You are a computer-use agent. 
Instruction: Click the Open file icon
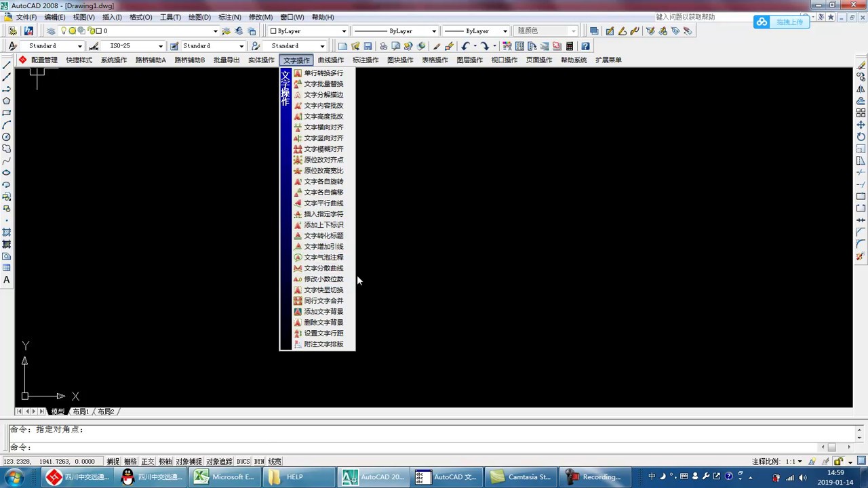pos(355,46)
